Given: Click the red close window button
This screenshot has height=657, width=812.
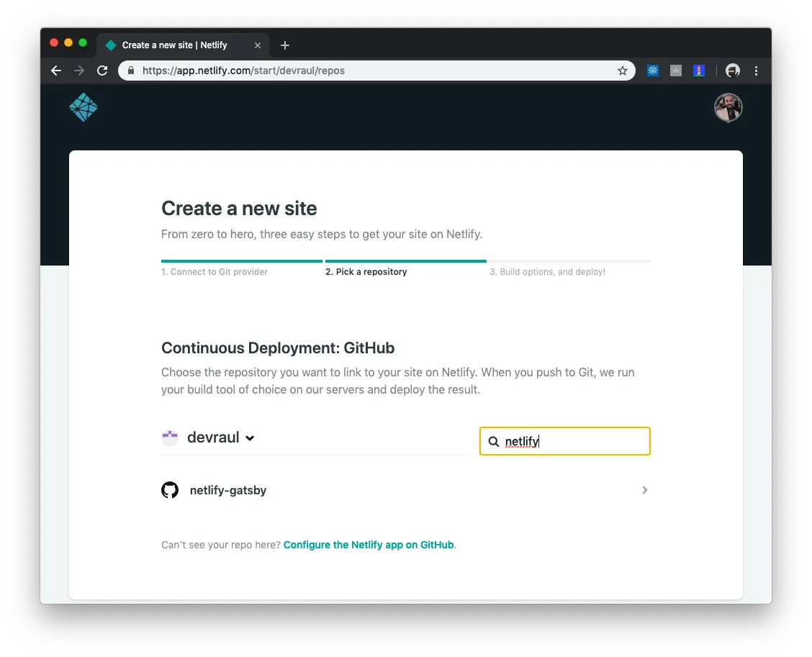Looking at the screenshot, I should tap(54, 42).
